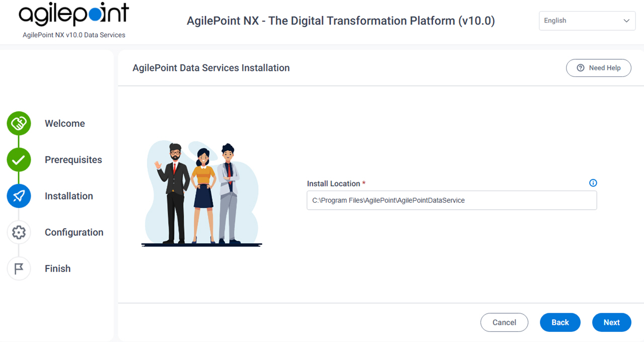Click the AgilePoint NX platform title text
The width and height of the screenshot is (644, 342).
point(341,21)
